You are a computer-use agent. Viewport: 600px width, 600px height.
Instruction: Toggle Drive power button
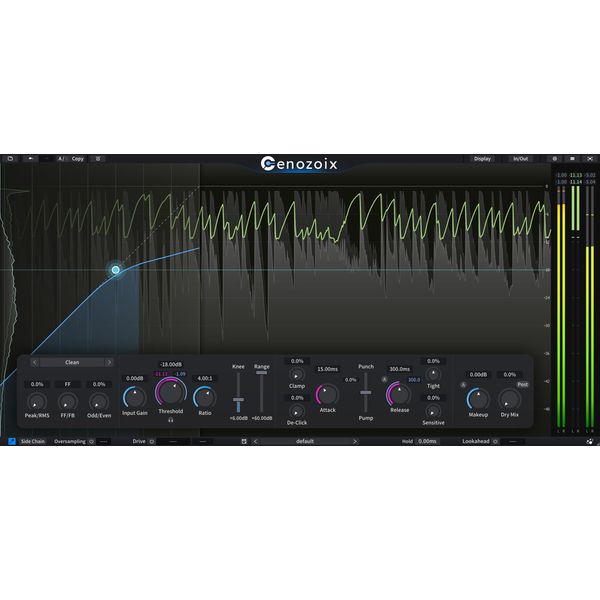[152, 441]
